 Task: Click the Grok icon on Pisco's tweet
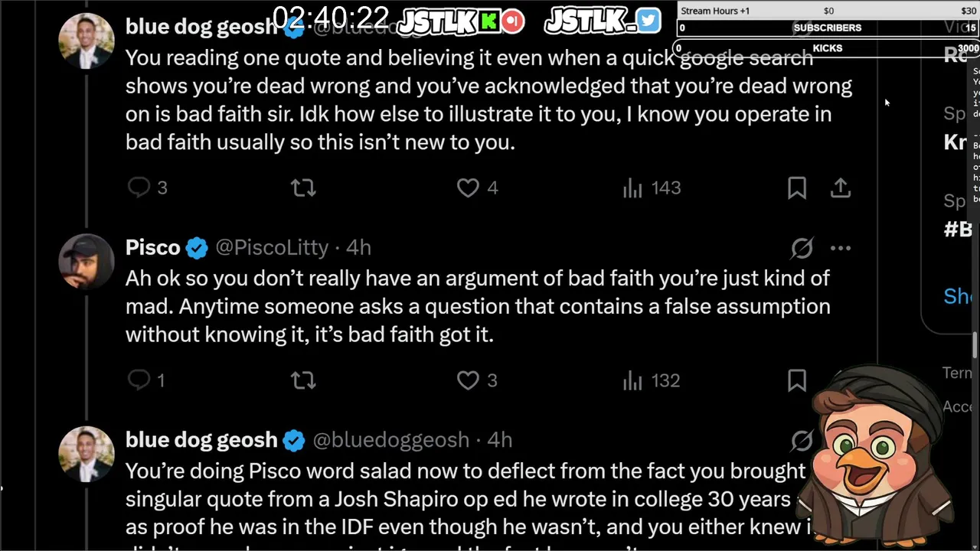(802, 248)
